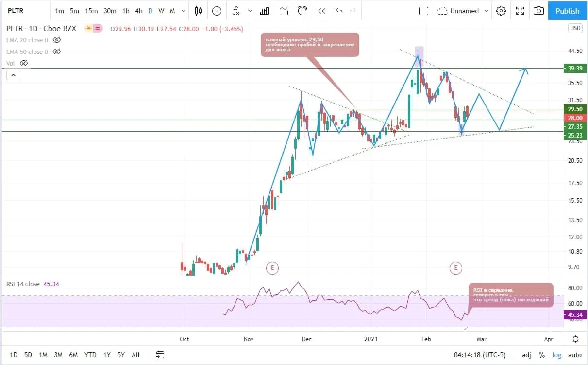The width and height of the screenshot is (588, 365).
Task: Take a snapshot with the camera icon
Action: [x=538, y=11]
